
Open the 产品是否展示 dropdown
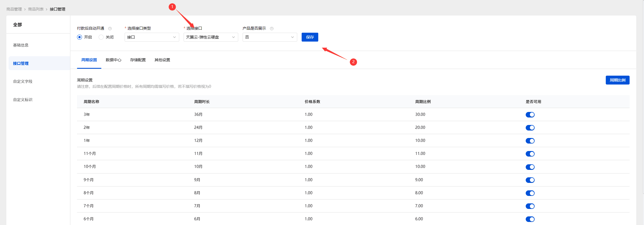(270, 37)
